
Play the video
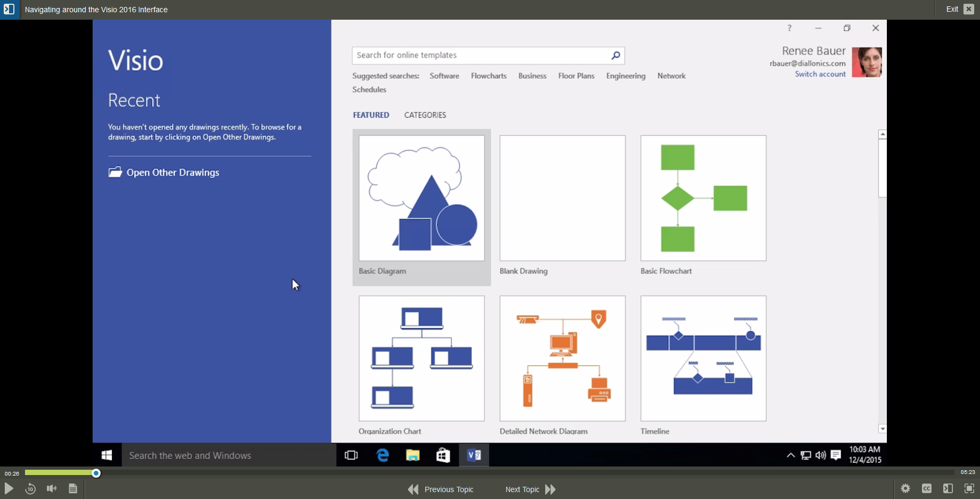(9, 488)
